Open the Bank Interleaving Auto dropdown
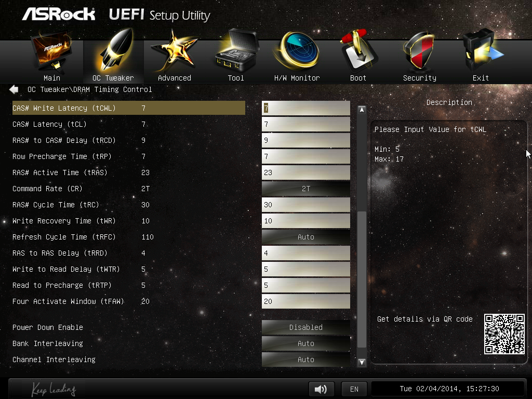 (x=305, y=343)
